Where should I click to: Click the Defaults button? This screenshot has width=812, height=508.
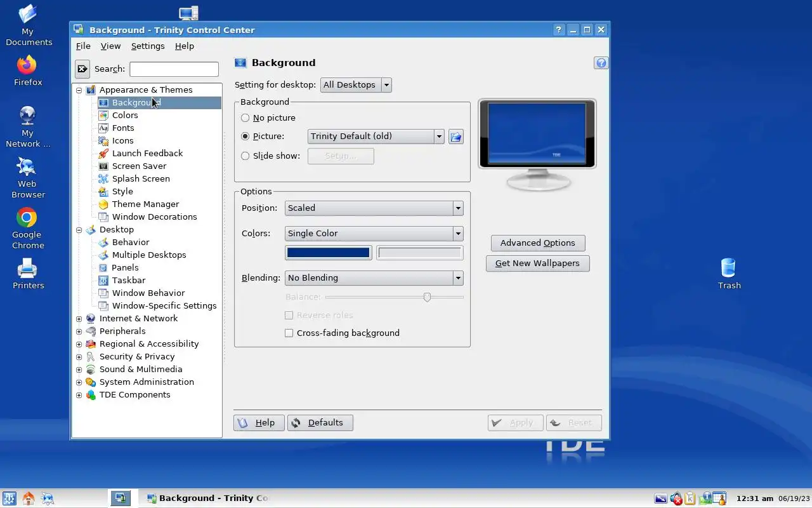(x=320, y=423)
